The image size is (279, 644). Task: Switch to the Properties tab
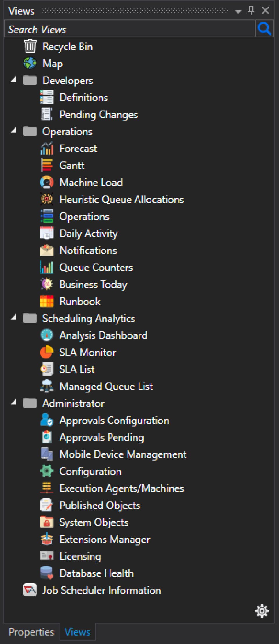point(31,632)
